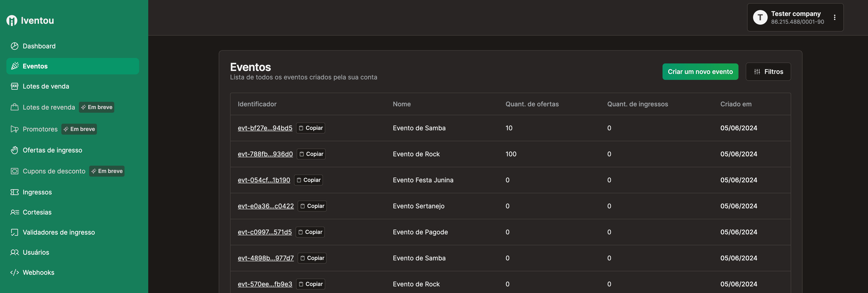Open event link evt-788fb...936d0
Image resolution: width=868 pixels, height=293 pixels.
click(x=265, y=154)
